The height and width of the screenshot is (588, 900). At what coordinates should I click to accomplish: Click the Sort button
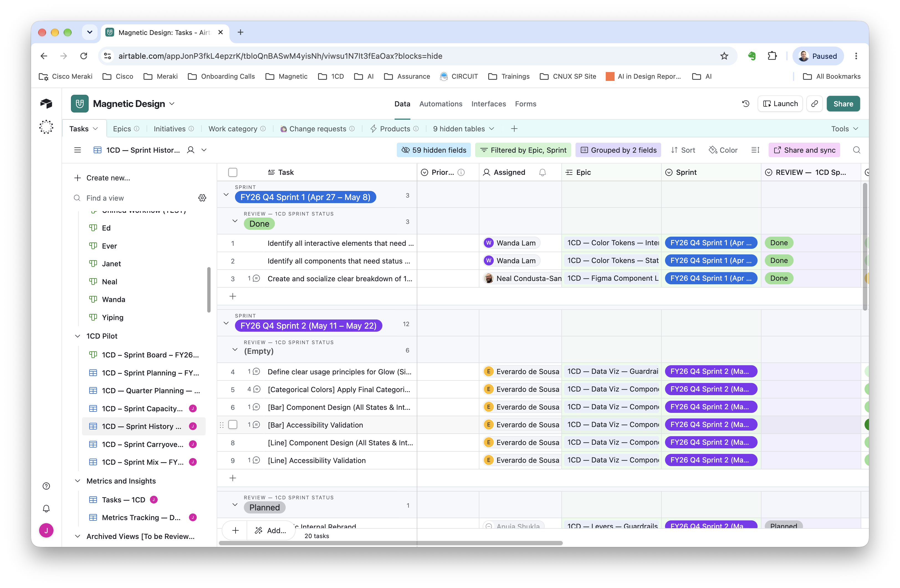(x=683, y=150)
